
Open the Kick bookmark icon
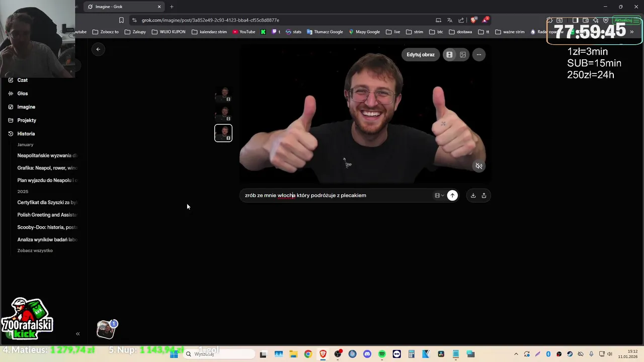click(263, 32)
